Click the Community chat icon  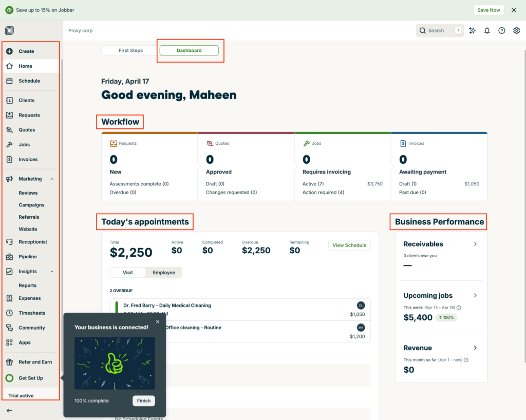click(x=9, y=328)
